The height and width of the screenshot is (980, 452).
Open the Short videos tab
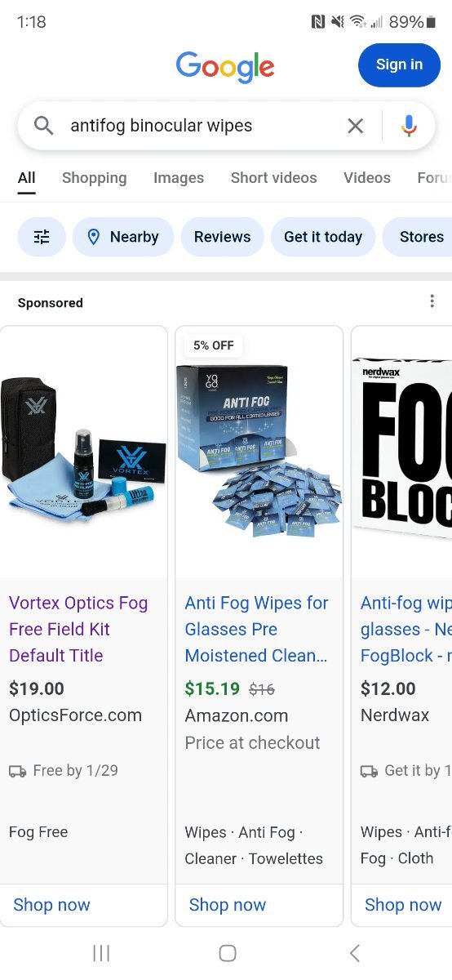(x=273, y=177)
